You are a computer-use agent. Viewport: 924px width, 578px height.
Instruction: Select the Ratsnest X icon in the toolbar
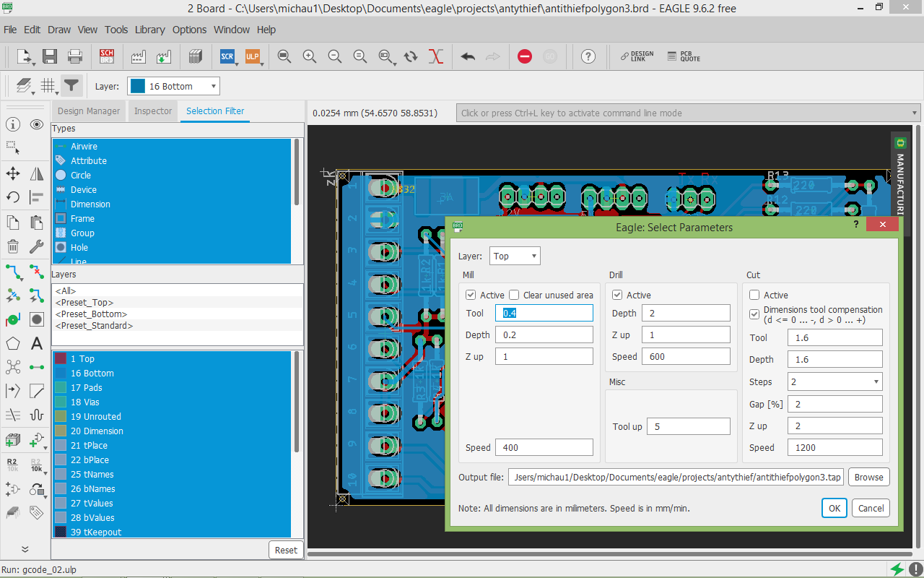(x=435, y=56)
